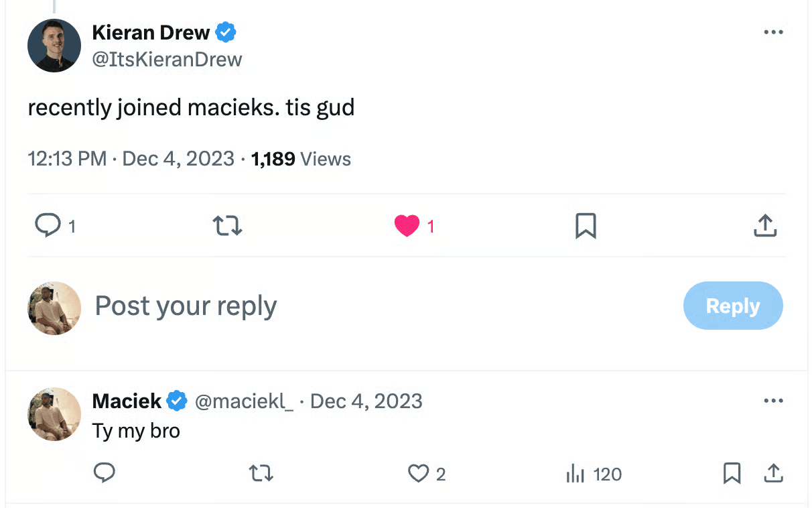
Task: Open more options on Kieran Drew's tweet
Action: click(x=773, y=32)
